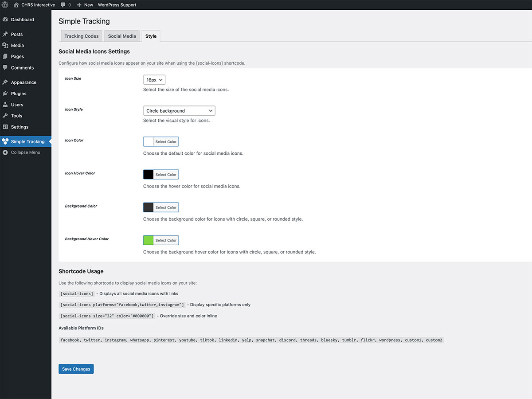
Task: Click the Tools wrench icon
Action: [5, 116]
